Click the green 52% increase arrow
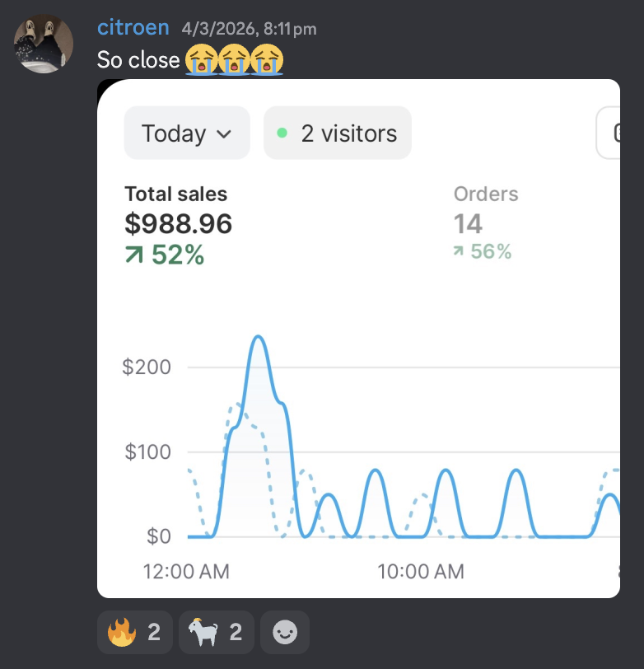 [x=134, y=255]
